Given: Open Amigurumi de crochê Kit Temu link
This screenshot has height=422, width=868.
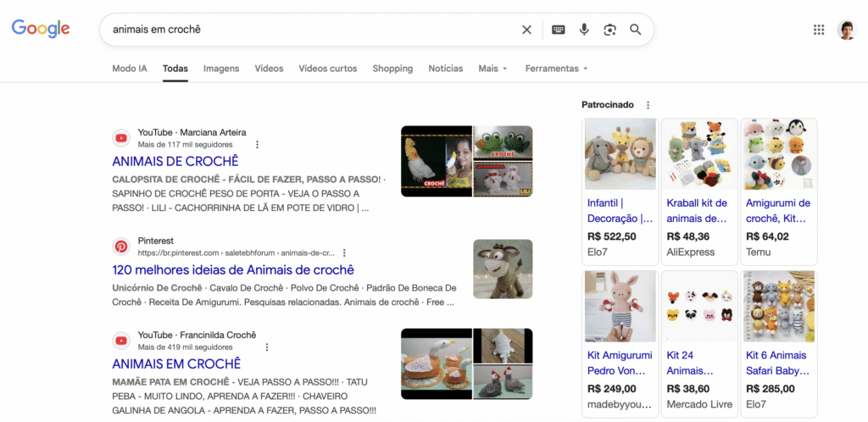Looking at the screenshot, I should 778,211.
